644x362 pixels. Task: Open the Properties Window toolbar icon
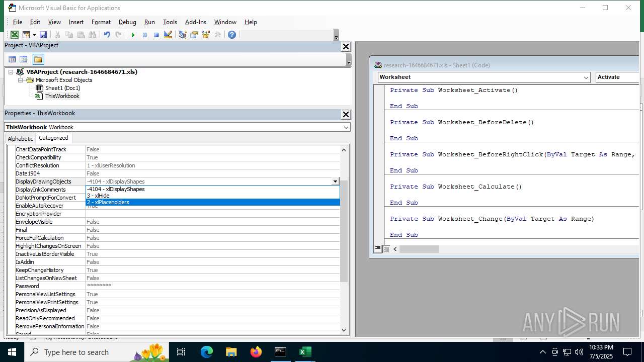point(194,35)
